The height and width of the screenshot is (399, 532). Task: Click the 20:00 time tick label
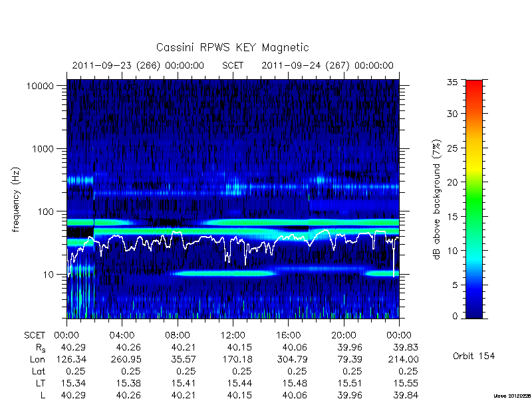click(x=344, y=336)
